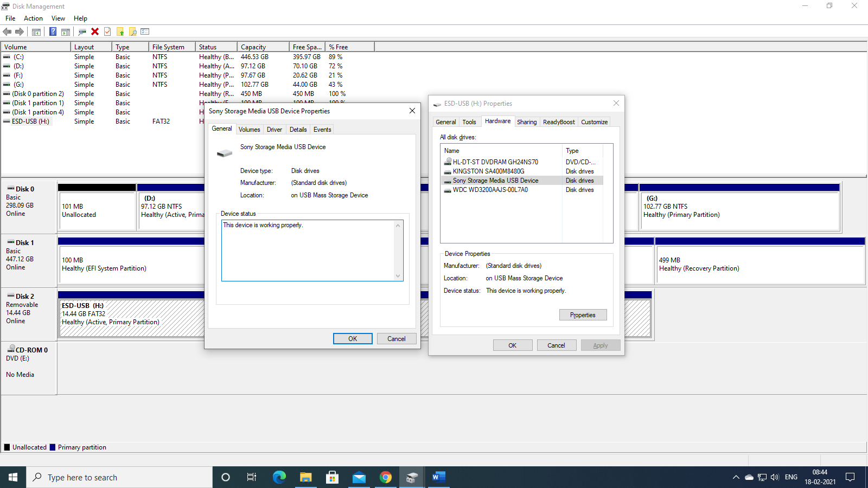Click Properties button in ESD-USB dialog
Image resolution: width=868 pixels, height=488 pixels.
pos(583,315)
